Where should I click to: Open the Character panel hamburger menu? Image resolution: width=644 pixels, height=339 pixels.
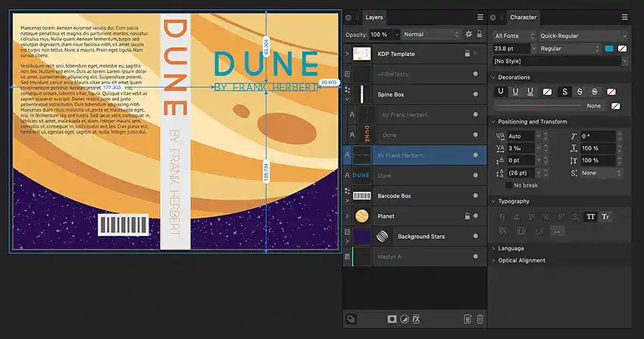tap(624, 17)
